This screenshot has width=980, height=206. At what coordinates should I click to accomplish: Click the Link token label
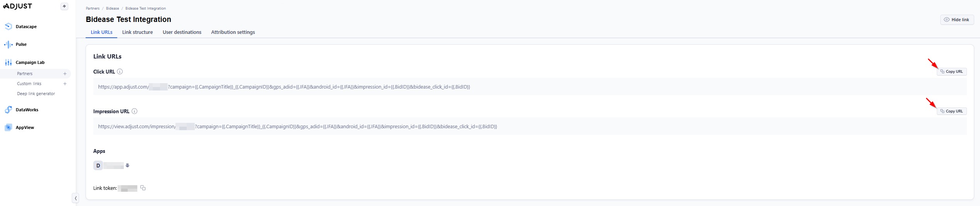(105, 188)
